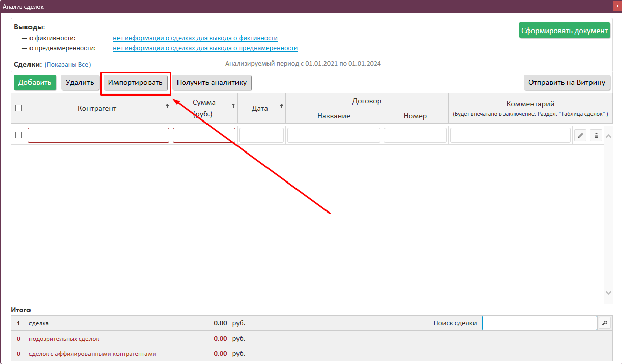The width and height of the screenshot is (622, 364).
Task: Click the trash delete icon in the row
Action: (596, 135)
